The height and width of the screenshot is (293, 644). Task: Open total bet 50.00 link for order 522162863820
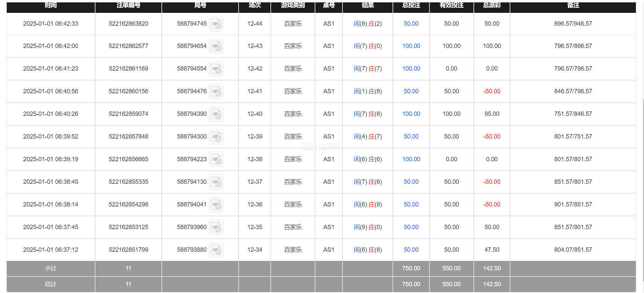411,24
